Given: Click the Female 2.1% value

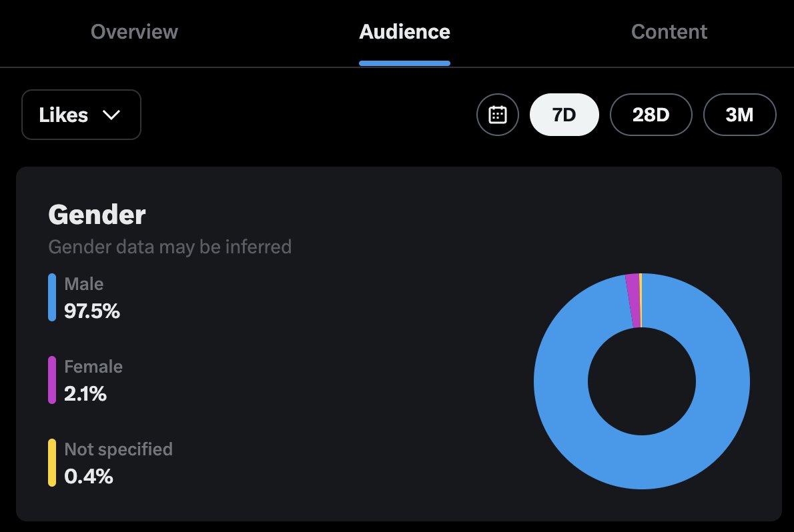Looking at the screenshot, I should (x=85, y=393).
